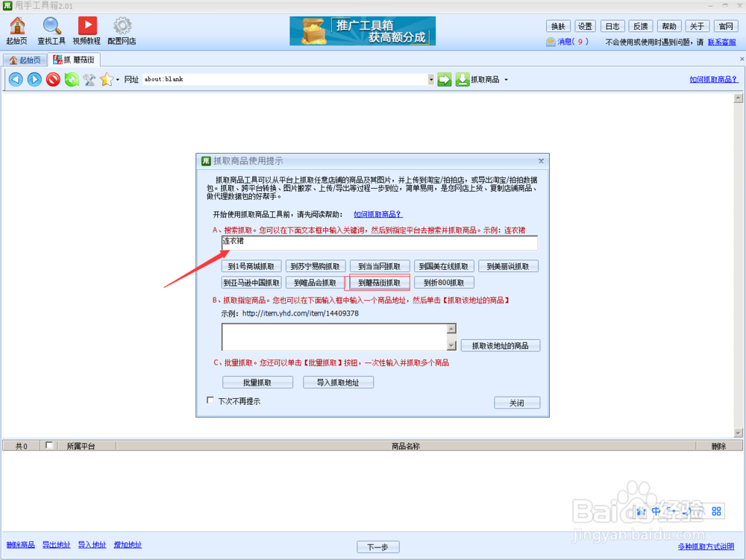The image size is (746, 560).
Task: Click the 到蘑菇街抓取 button
Action: click(x=379, y=283)
